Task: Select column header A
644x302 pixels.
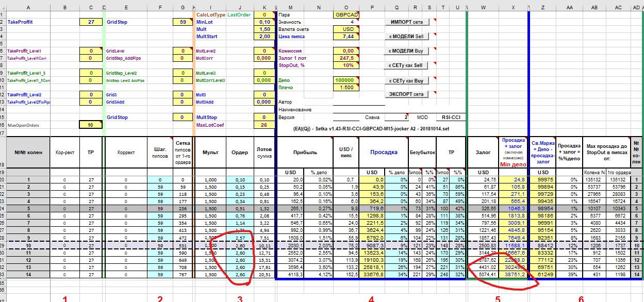Action: click(x=28, y=7)
